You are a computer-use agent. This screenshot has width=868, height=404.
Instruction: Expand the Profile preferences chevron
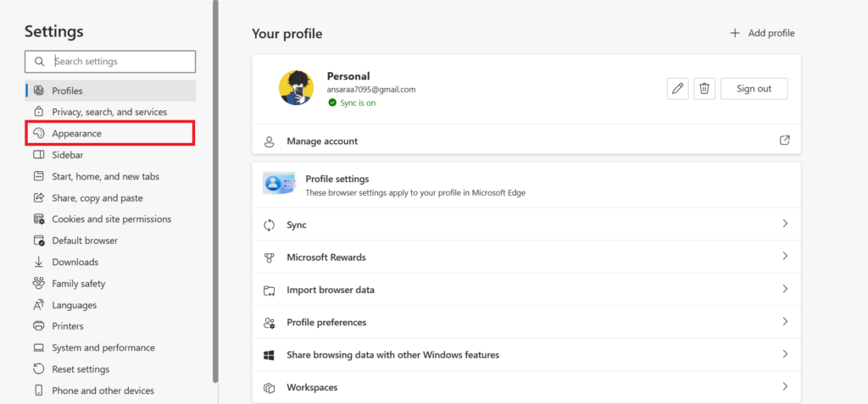tap(785, 322)
